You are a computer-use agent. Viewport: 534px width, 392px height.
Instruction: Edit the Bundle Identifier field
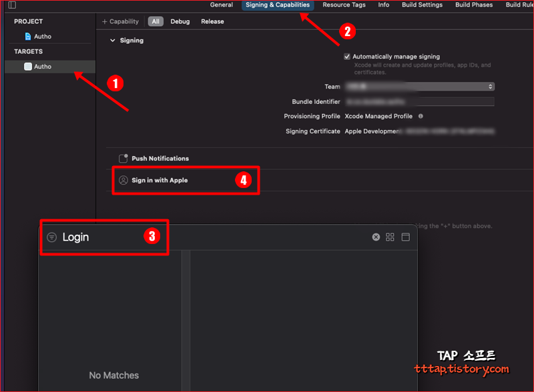420,101
